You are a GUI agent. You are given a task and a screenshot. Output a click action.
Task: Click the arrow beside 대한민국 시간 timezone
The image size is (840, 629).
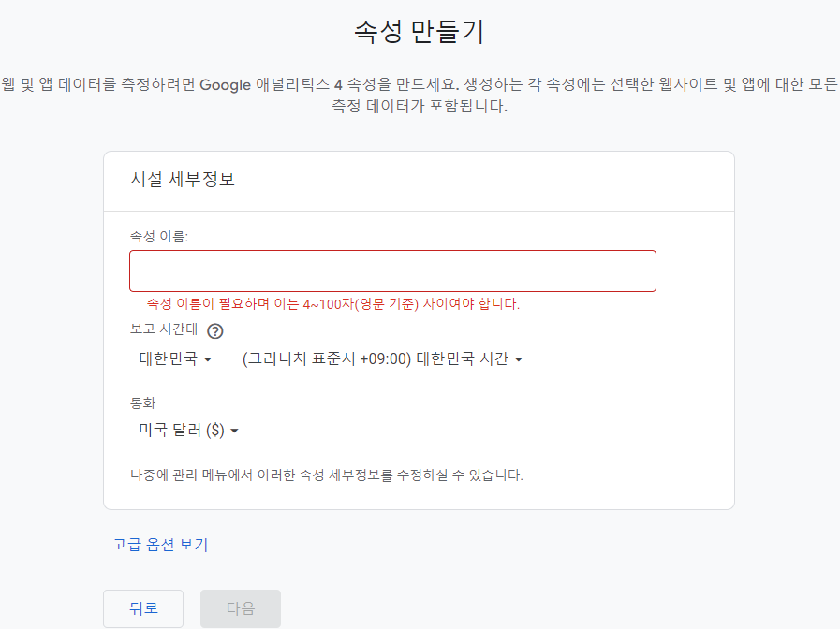[x=521, y=358]
